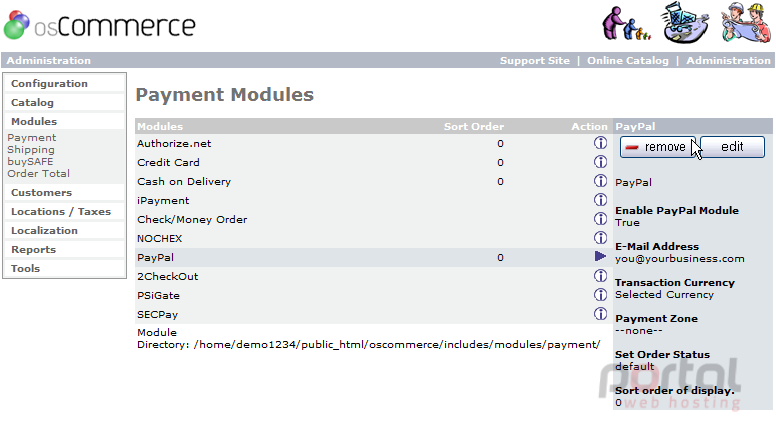Show info for NOCHEX module

pos(600,238)
